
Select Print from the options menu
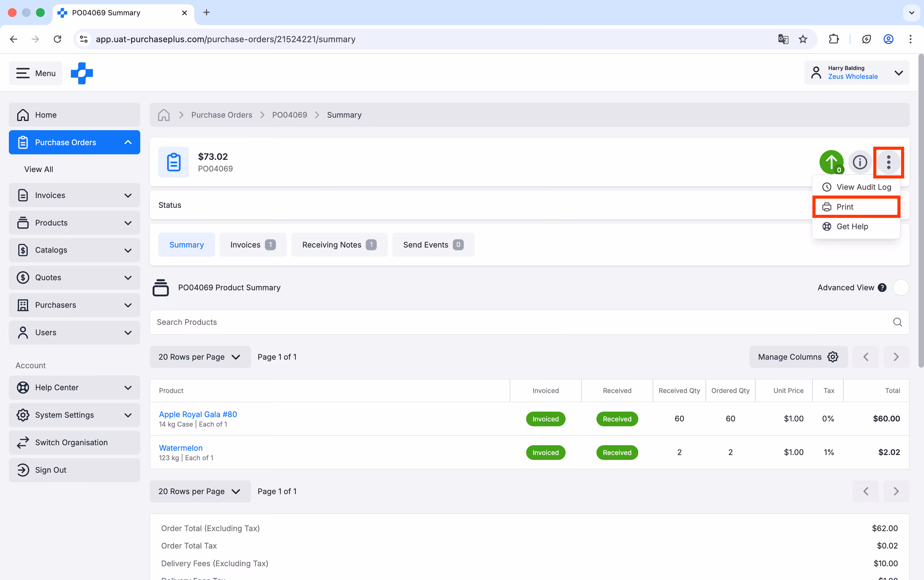pyautogui.click(x=856, y=207)
